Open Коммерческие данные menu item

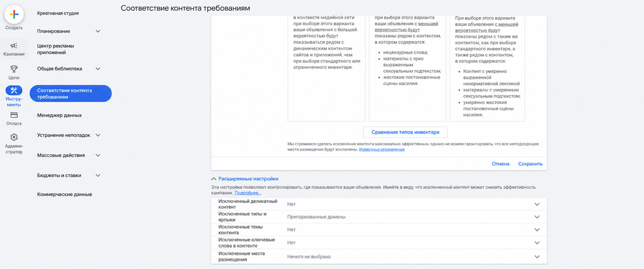coord(65,194)
